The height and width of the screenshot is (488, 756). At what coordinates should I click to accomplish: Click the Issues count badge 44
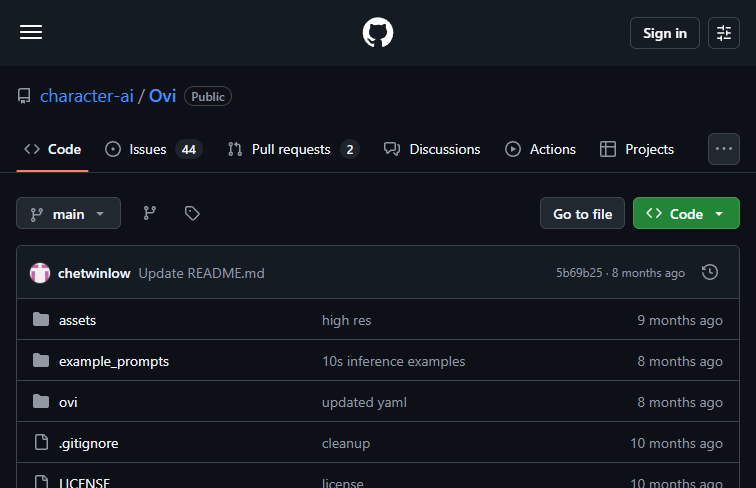[189, 149]
